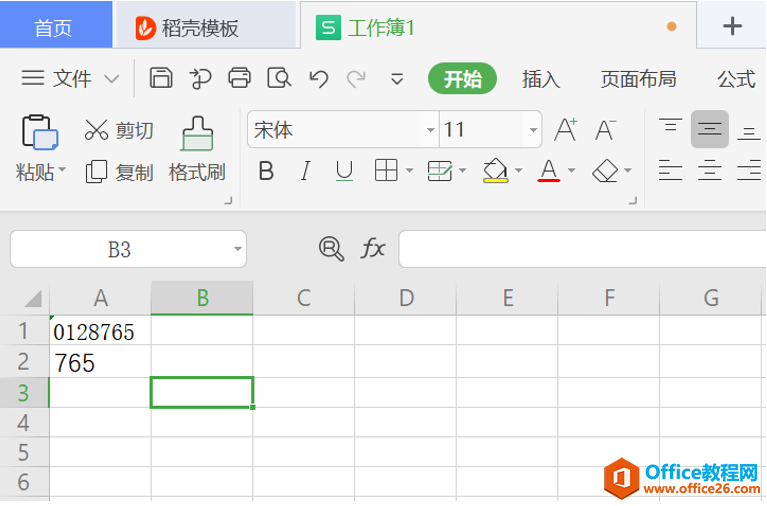Expand the Paste options arrow

(x=62, y=170)
